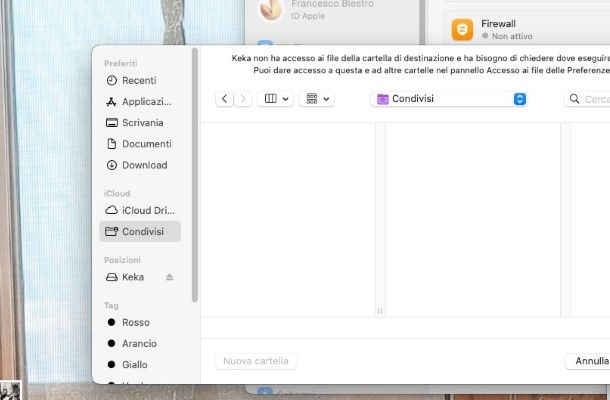The width and height of the screenshot is (610, 400).
Task: Eject the Keka volume
Action: [169, 277]
